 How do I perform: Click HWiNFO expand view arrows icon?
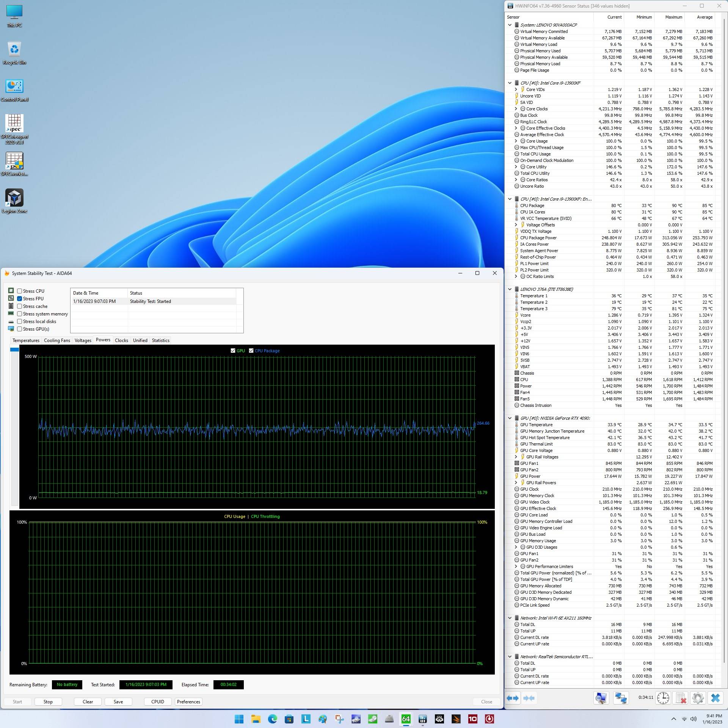513,698
